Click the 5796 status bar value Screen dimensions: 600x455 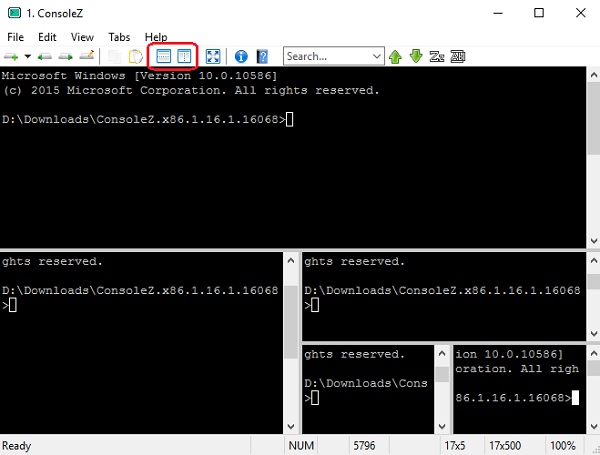point(364,445)
